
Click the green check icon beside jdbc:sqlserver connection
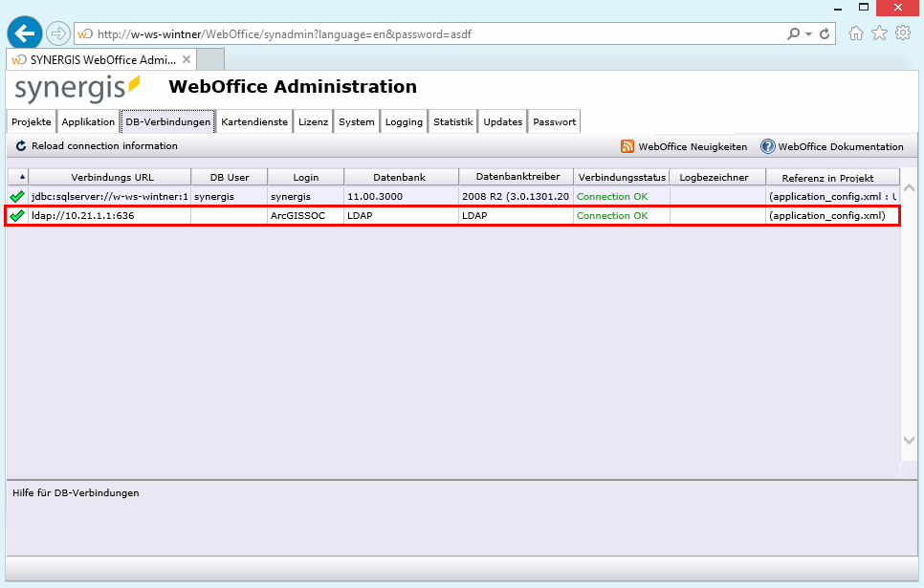click(x=16, y=195)
